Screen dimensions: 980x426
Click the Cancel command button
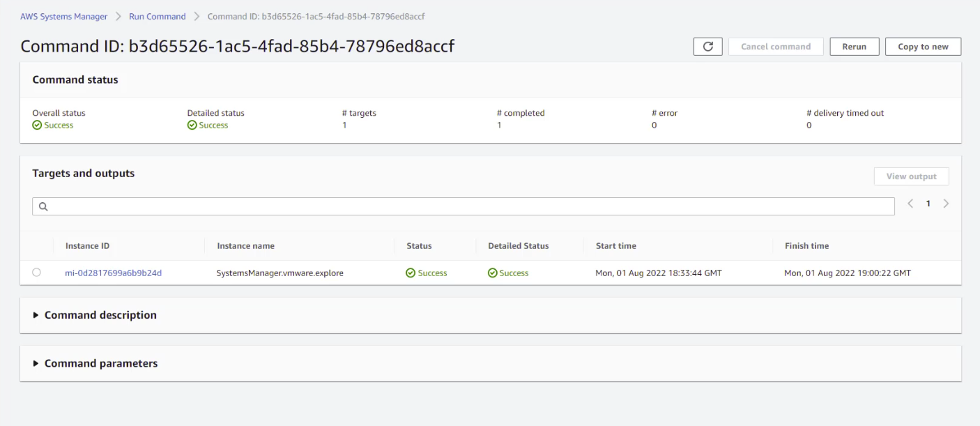tap(776, 46)
